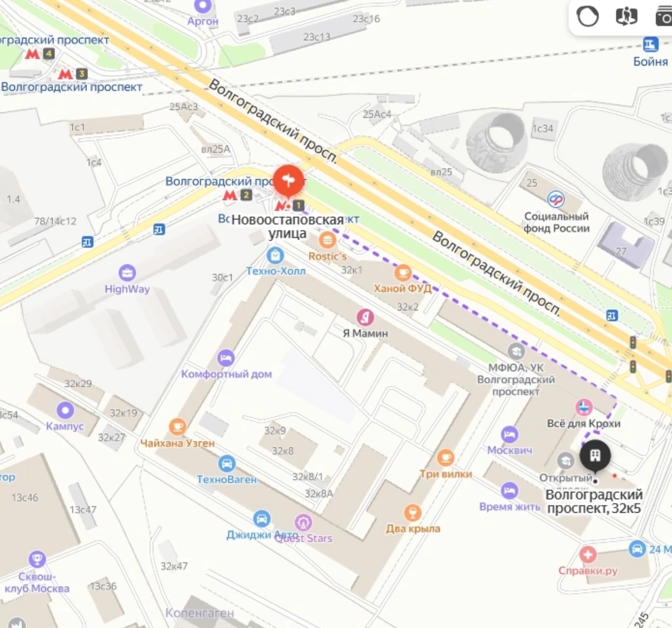The height and width of the screenshot is (628, 672).
Task: Click the circular toolbar button top right
Action: pos(588,17)
